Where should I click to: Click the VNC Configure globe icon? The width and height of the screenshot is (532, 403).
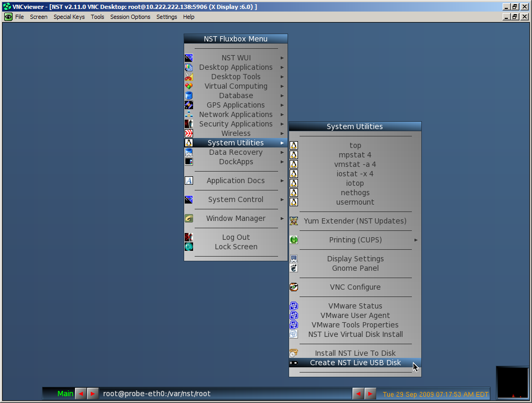click(294, 287)
